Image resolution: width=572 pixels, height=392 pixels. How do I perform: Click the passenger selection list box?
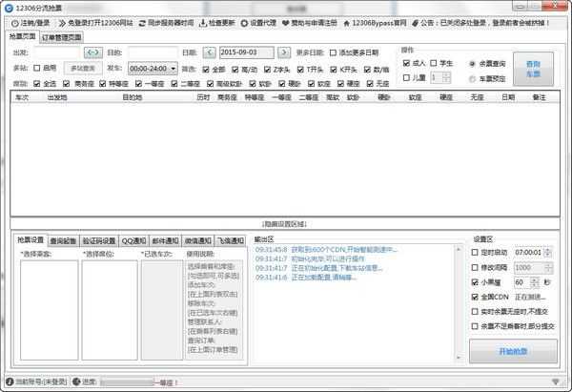50,310
